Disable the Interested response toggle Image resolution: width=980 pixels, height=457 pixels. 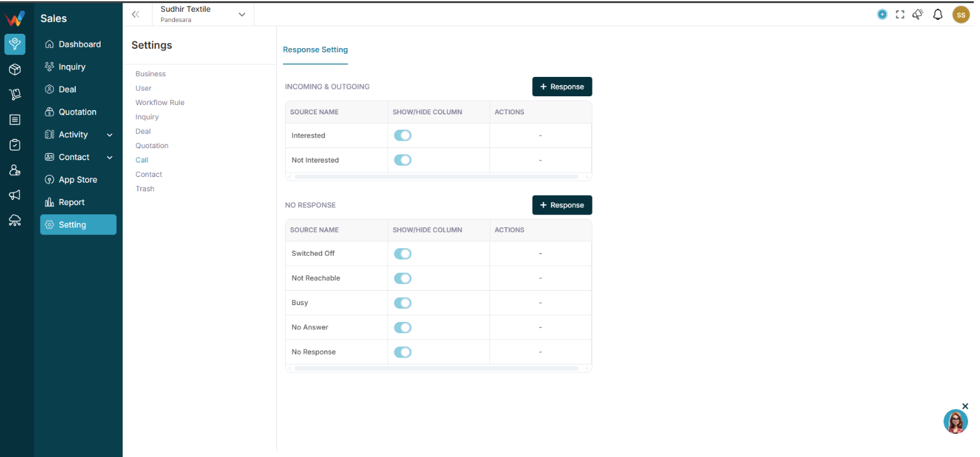click(x=402, y=136)
